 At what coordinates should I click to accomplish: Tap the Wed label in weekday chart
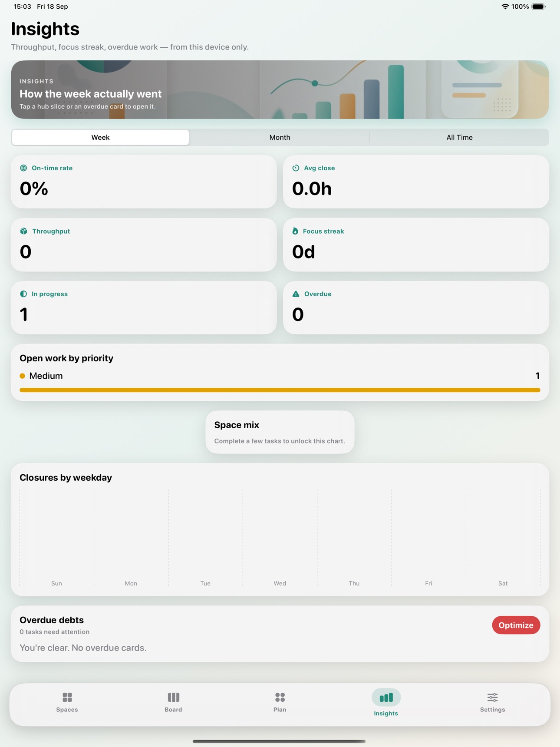tap(280, 583)
